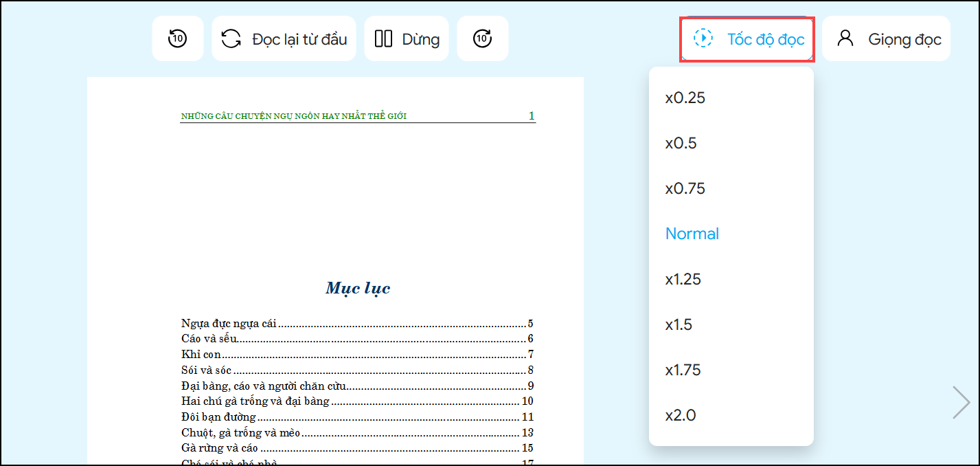Click Đôi bạn đường contents entry
The width and height of the screenshot is (980, 466).
pos(219,417)
